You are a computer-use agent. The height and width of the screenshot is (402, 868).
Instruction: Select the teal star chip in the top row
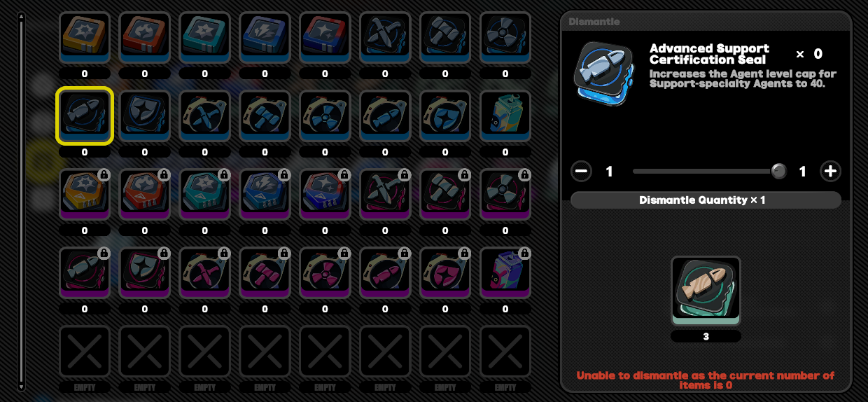(205, 38)
